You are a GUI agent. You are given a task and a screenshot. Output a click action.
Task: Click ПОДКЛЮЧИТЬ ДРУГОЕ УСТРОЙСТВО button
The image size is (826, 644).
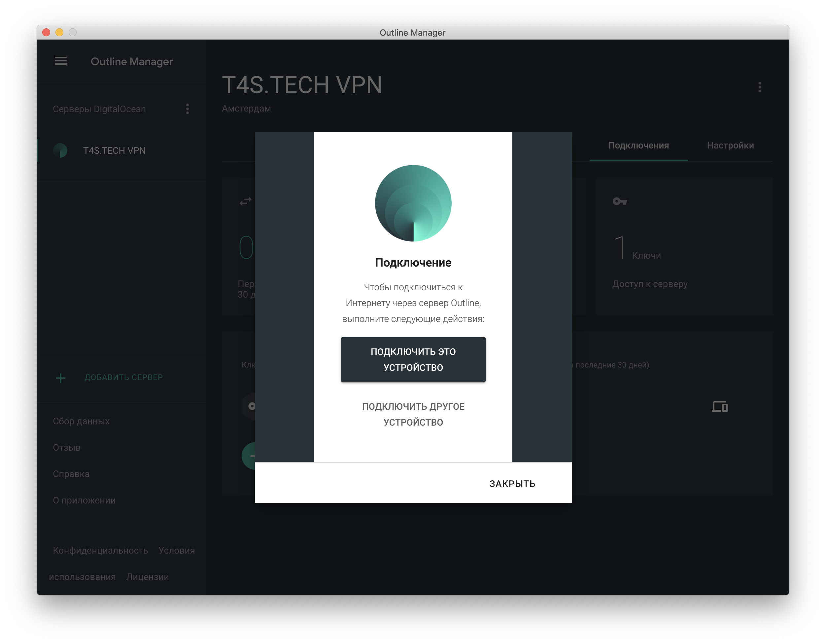[x=413, y=414]
